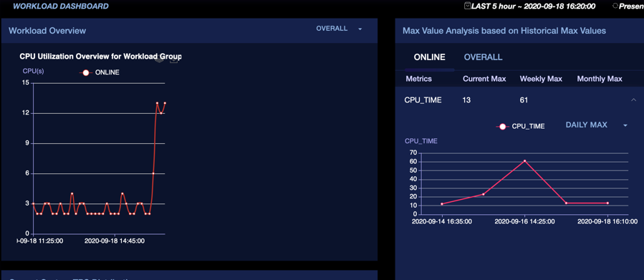The height and width of the screenshot is (280, 644).
Task: Click the refresh icon before Present
Action: tap(615, 6)
